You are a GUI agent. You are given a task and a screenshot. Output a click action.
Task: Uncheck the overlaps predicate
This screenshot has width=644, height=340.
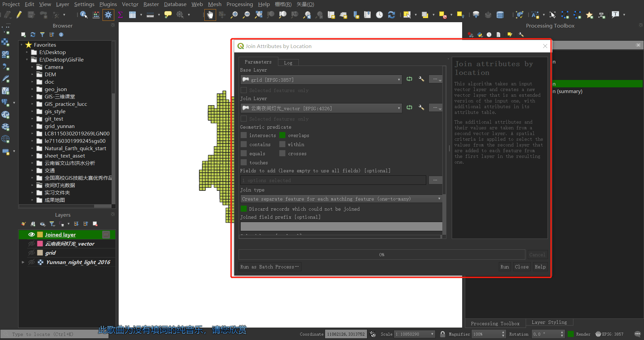(282, 135)
